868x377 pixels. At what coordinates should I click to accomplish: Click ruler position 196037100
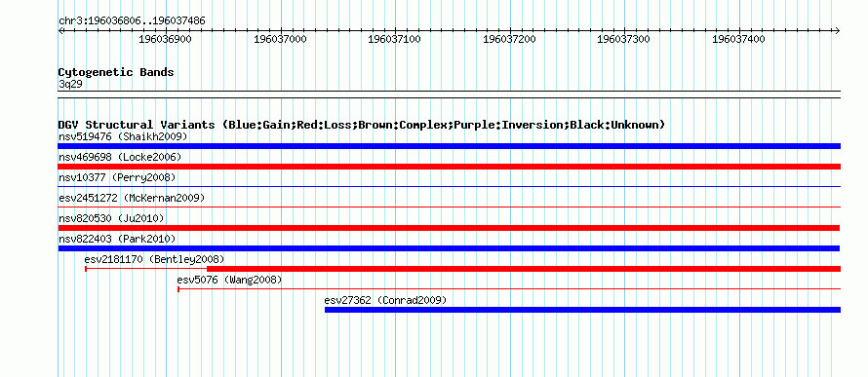(x=395, y=39)
